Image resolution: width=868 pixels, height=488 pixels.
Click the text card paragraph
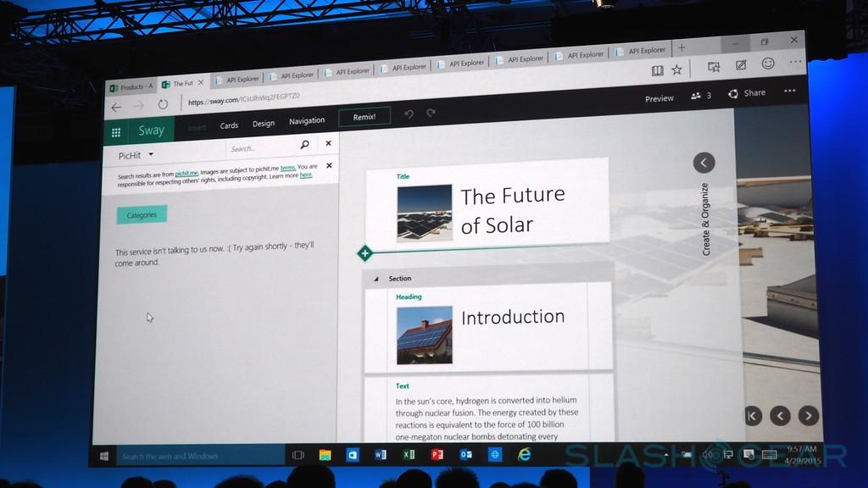coord(487,418)
